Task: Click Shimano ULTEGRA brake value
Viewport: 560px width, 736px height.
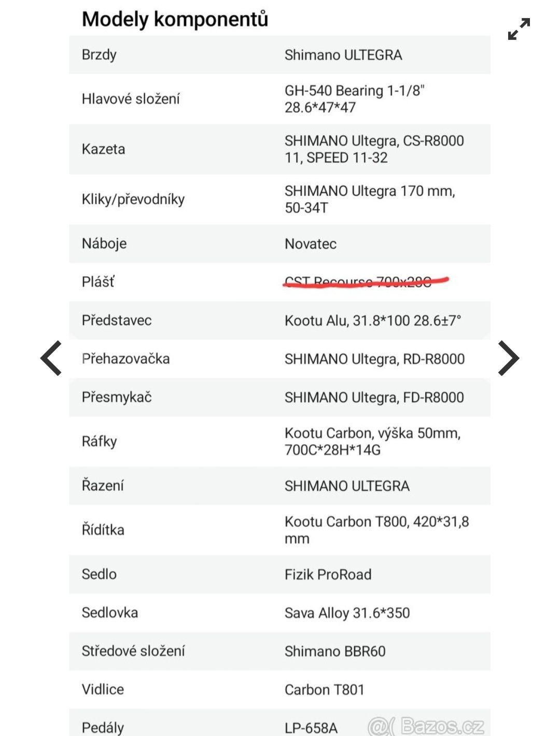Action: (343, 55)
